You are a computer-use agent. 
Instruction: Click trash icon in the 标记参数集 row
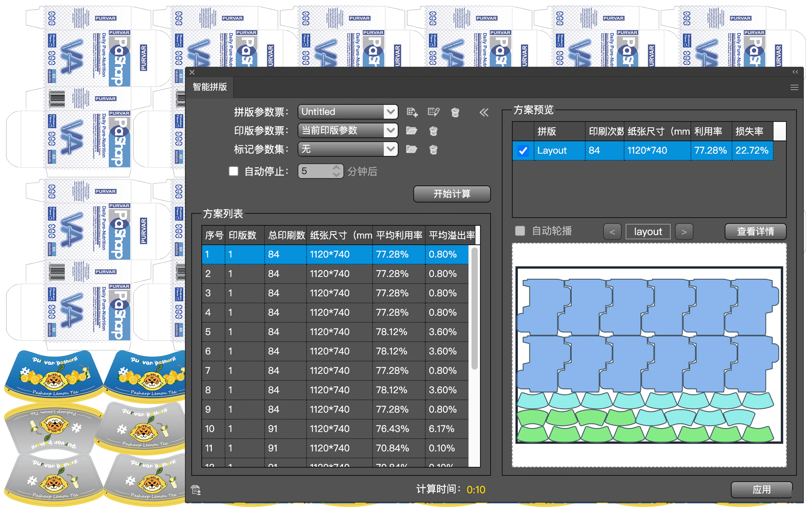pos(433,149)
